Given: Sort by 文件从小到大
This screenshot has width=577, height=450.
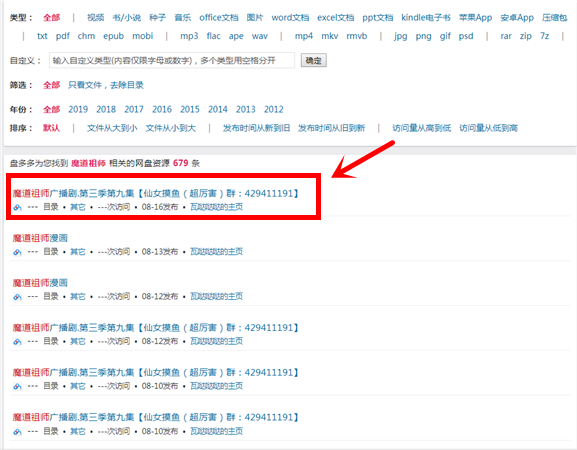Looking at the screenshot, I should coord(171,128).
